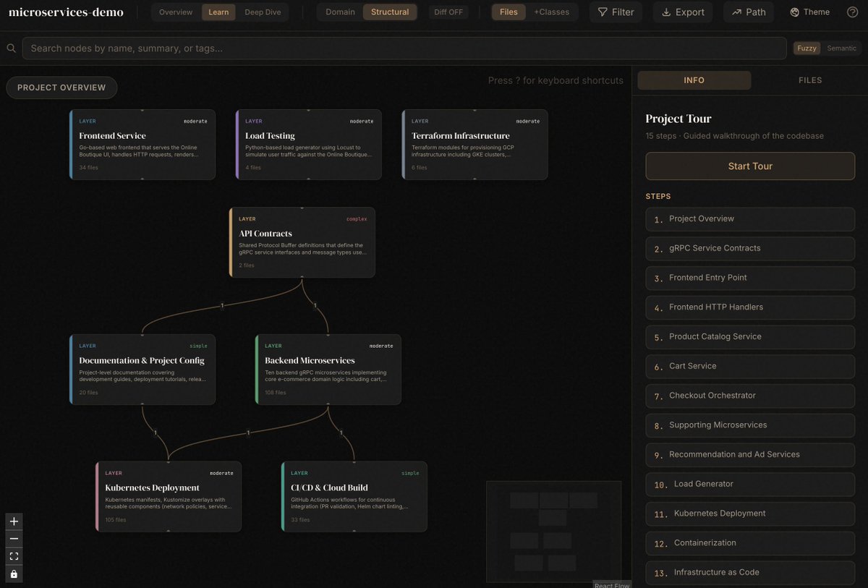The height and width of the screenshot is (588, 868).
Task: Enable the +Classes view toggle
Action: tap(552, 12)
